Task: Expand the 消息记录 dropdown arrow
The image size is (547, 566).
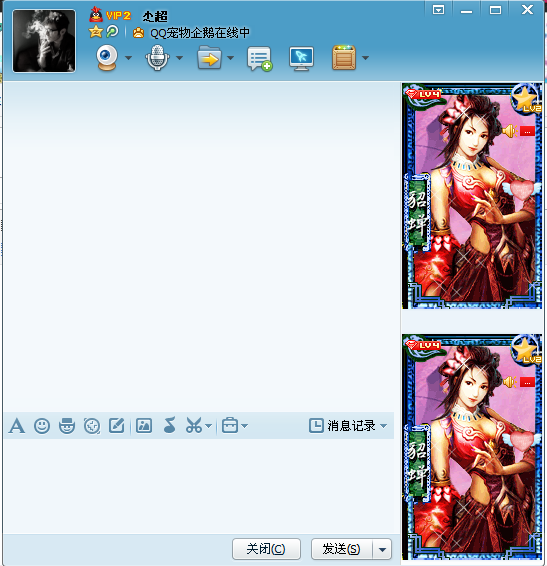Action: (383, 426)
